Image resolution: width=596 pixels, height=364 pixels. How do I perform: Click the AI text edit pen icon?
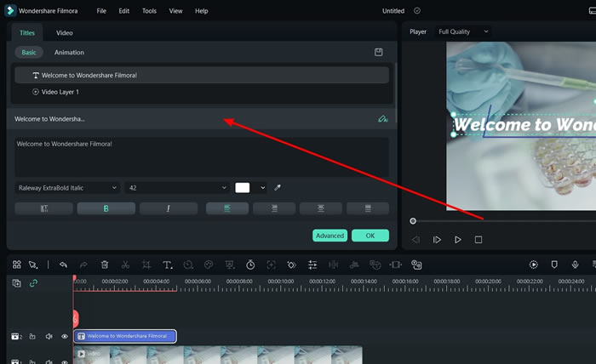[x=383, y=119]
